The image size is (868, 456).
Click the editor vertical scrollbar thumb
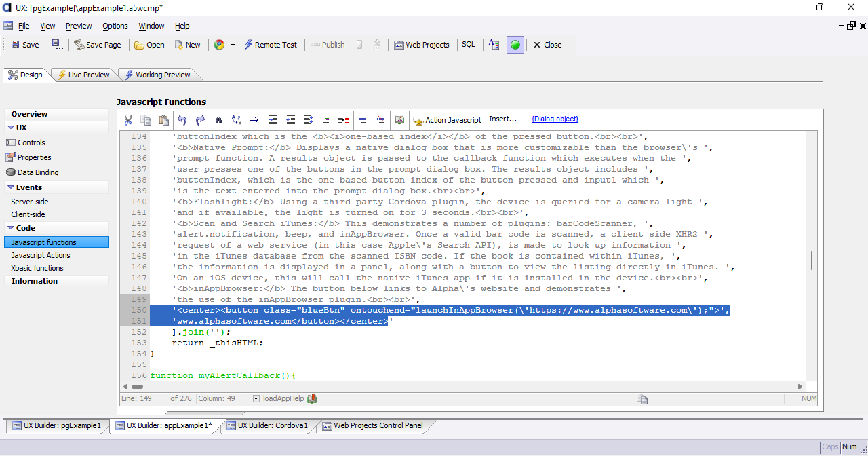(811, 260)
